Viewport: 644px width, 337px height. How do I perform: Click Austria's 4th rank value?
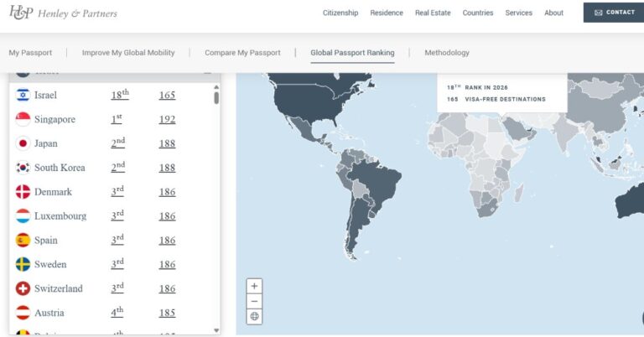[117, 313]
